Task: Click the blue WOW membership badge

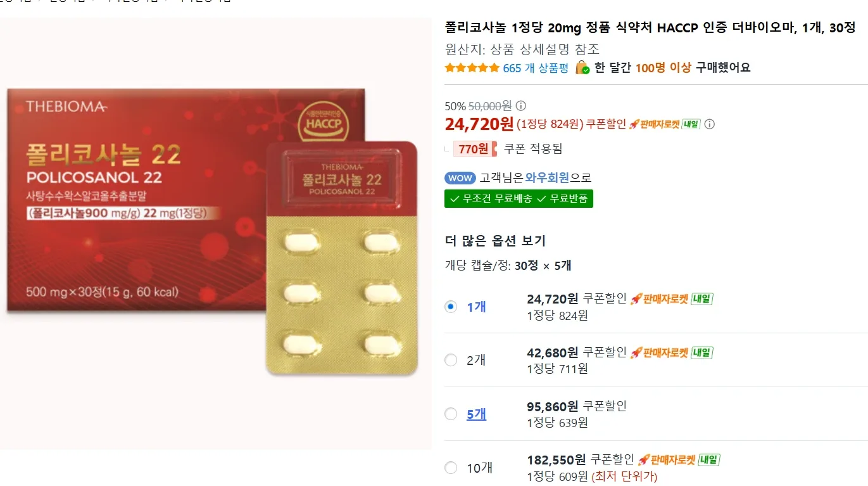Action: pos(460,178)
